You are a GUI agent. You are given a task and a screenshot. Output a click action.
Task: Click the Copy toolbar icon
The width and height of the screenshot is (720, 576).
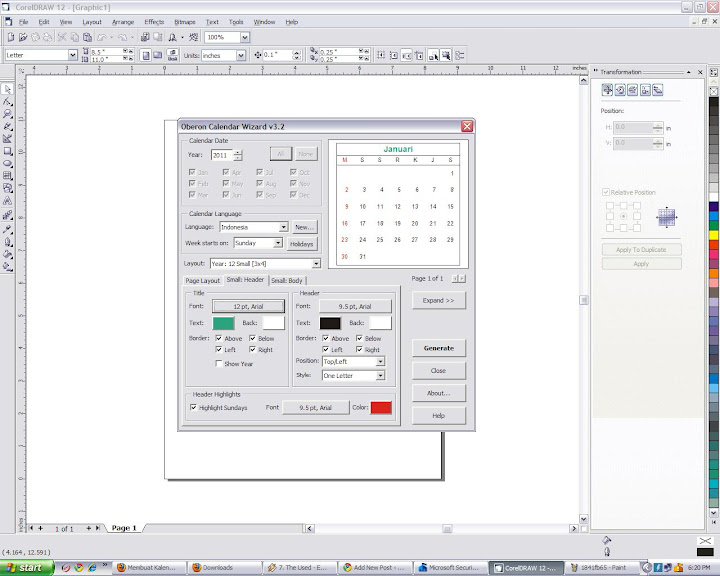click(x=75, y=37)
